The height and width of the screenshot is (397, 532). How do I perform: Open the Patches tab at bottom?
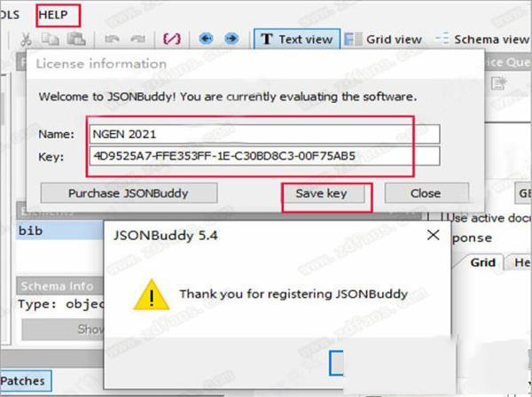[x=23, y=381]
